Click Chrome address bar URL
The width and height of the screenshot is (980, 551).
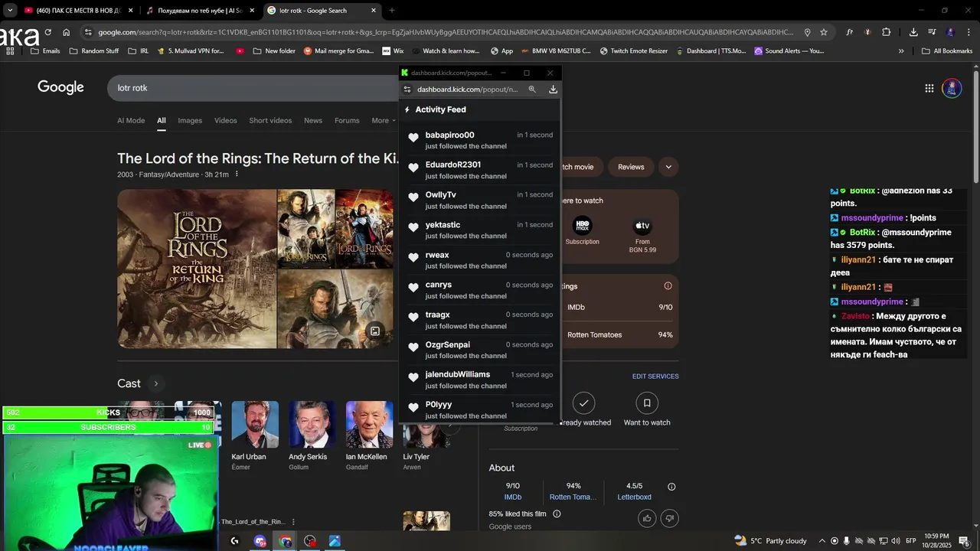point(446,32)
